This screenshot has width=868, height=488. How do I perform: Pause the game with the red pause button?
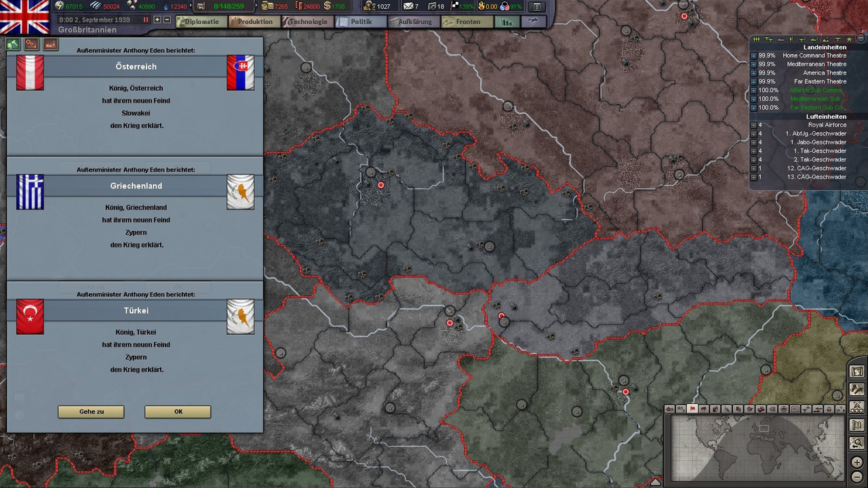tap(145, 20)
